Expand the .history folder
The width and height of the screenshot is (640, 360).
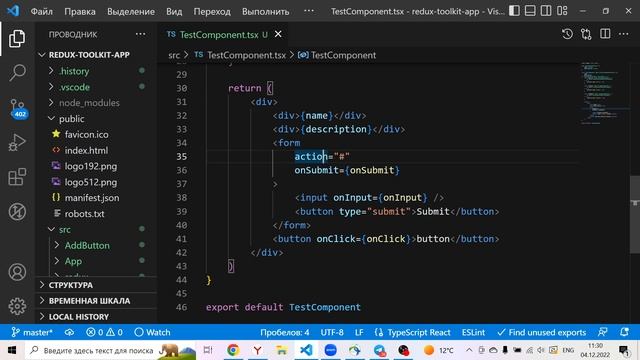click(97, 71)
